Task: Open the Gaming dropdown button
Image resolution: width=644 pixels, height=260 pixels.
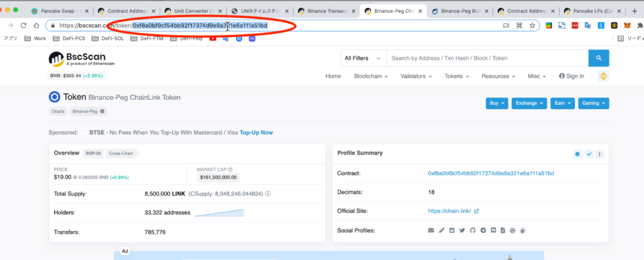Action: pyautogui.click(x=594, y=104)
